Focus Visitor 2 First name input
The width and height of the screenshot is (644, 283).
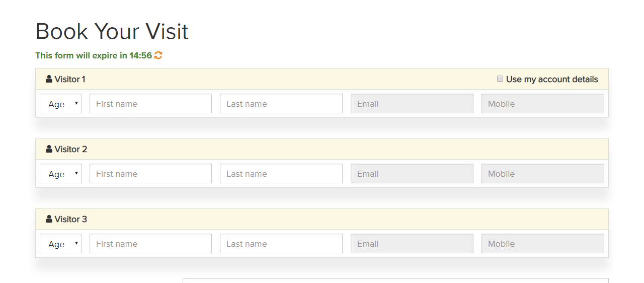pyautogui.click(x=150, y=174)
